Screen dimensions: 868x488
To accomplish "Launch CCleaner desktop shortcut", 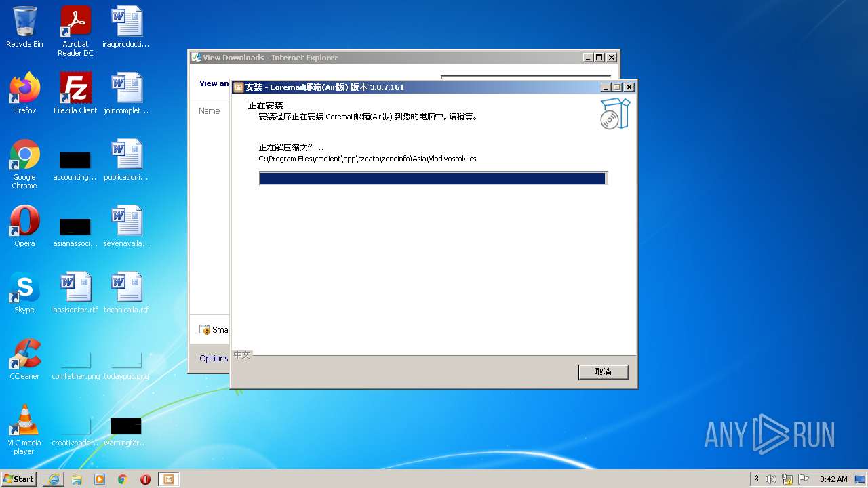I will (x=24, y=359).
